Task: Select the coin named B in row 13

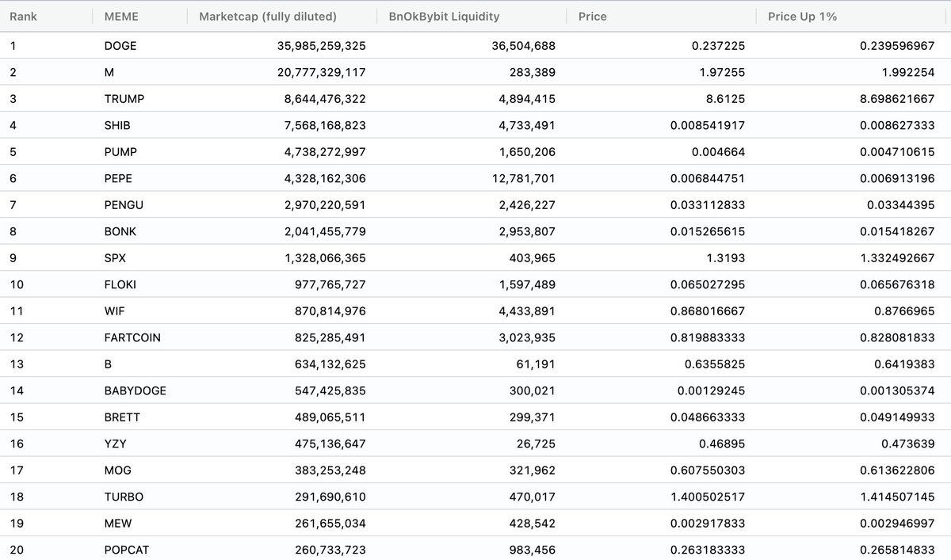Action: (109, 364)
